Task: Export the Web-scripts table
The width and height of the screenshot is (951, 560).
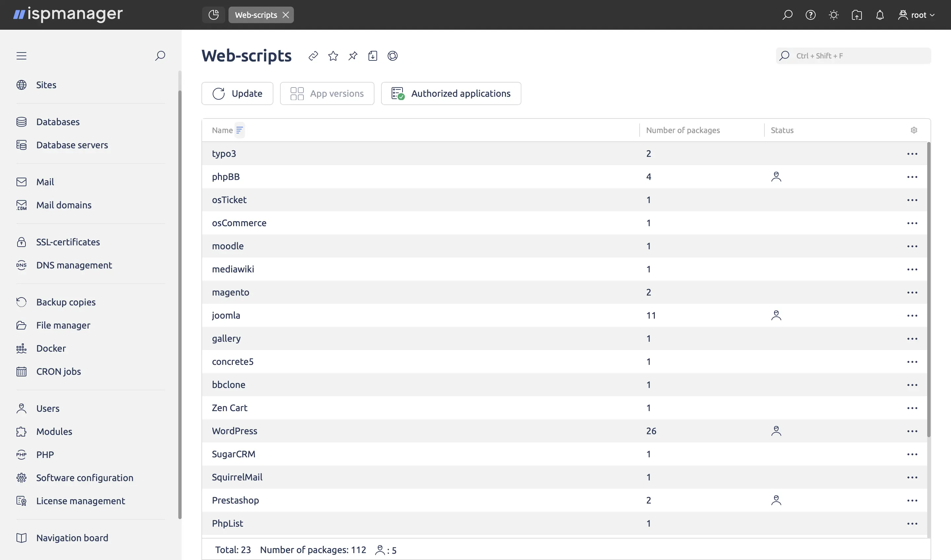Action: 373,55
